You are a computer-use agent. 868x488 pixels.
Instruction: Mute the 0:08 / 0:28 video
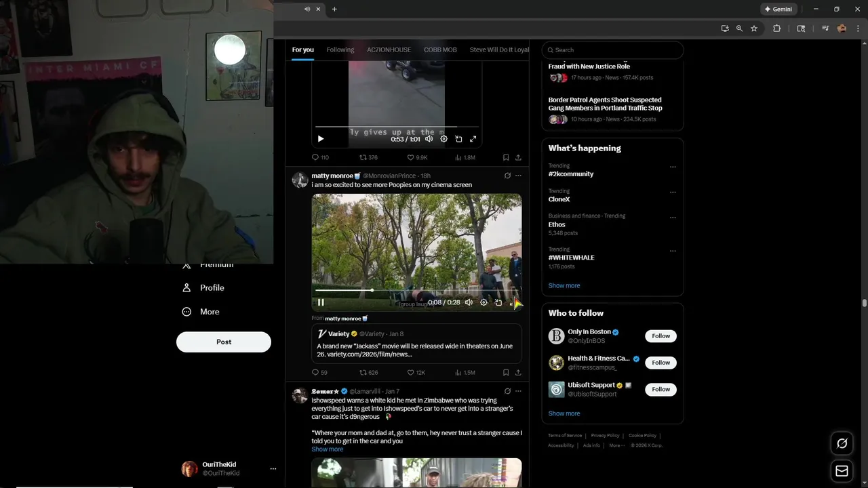pyautogui.click(x=469, y=302)
